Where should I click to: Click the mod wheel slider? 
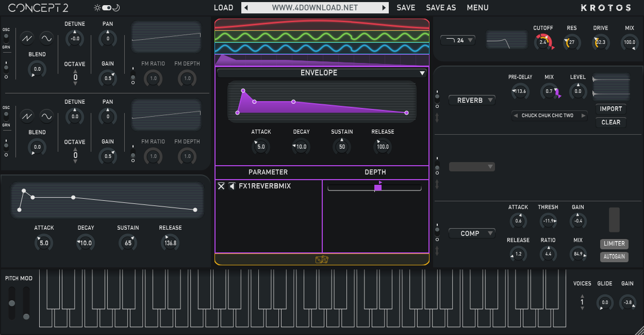coord(26,316)
